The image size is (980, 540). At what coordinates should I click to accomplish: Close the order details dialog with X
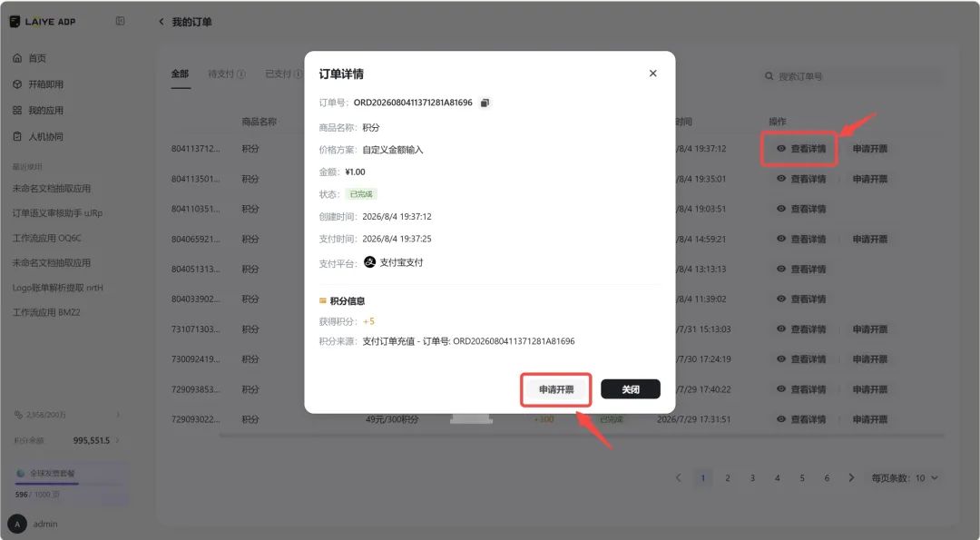[652, 74]
